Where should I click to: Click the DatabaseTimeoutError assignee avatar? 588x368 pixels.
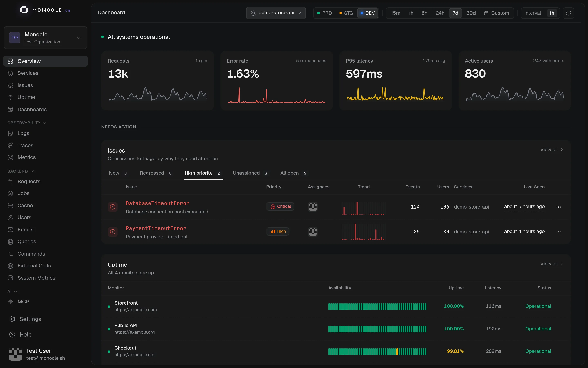click(x=313, y=207)
